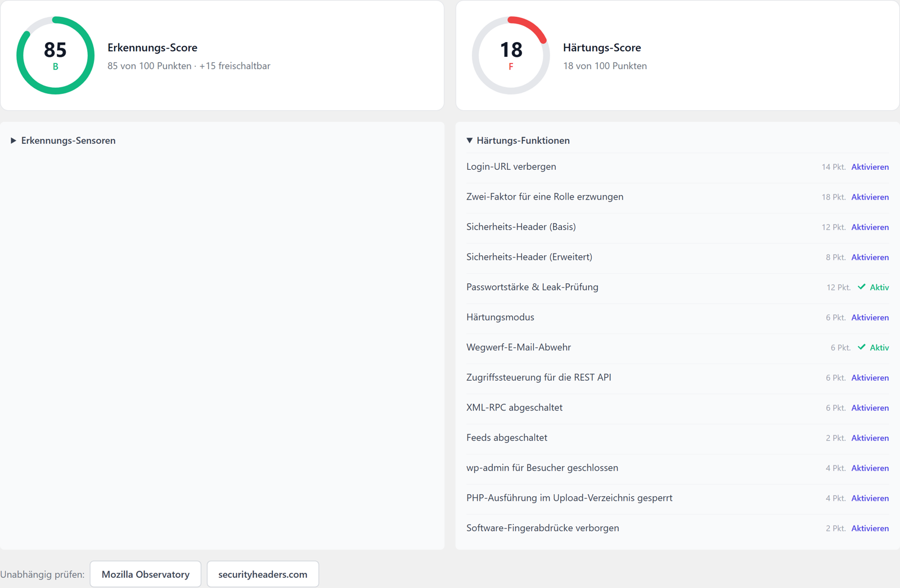Click the 'Härtungsmodus' row label
The height and width of the screenshot is (588, 900).
point(500,317)
